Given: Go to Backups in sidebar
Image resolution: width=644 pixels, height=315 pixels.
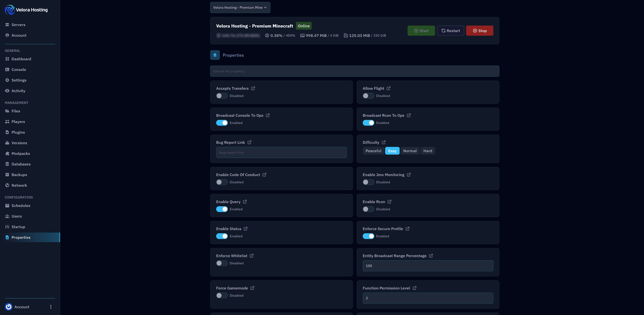Looking at the screenshot, I should (x=19, y=175).
